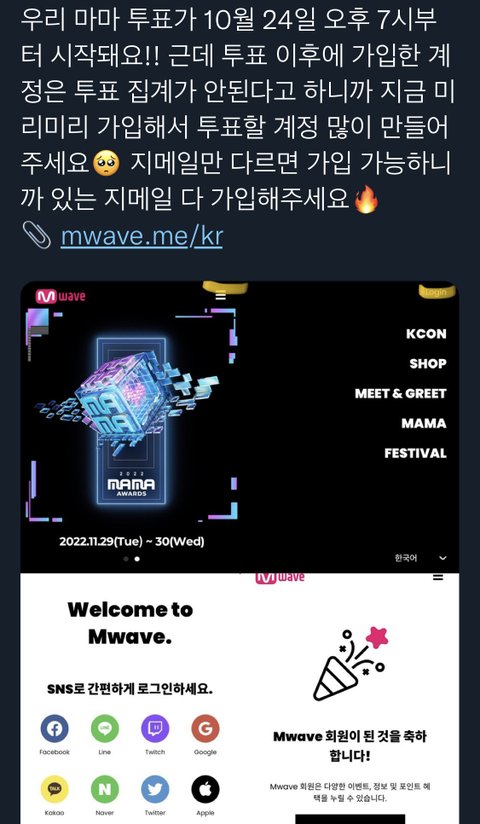The height and width of the screenshot is (824, 480).
Task: Open the MAMA menu item
Action: point(424,424)
